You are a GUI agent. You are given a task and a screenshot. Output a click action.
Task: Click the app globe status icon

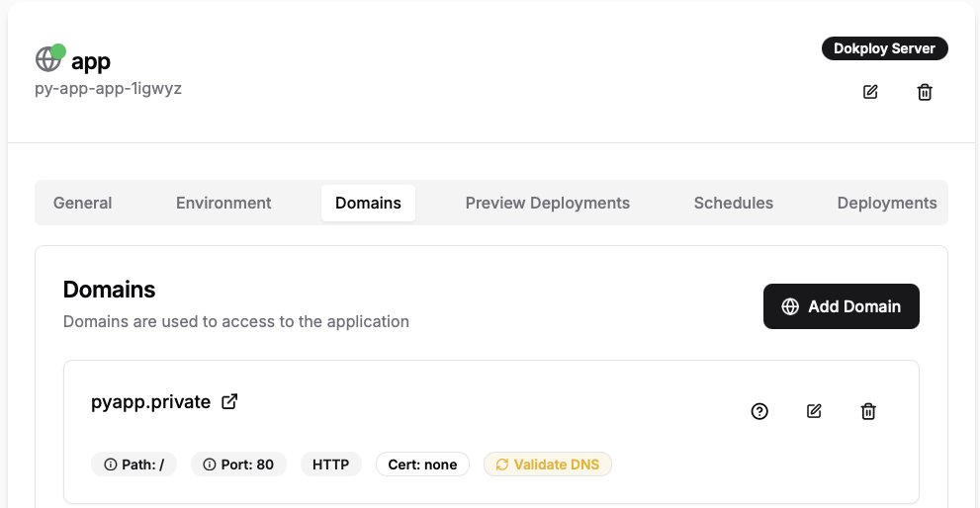pyautogui.click(x=48, y=59)
